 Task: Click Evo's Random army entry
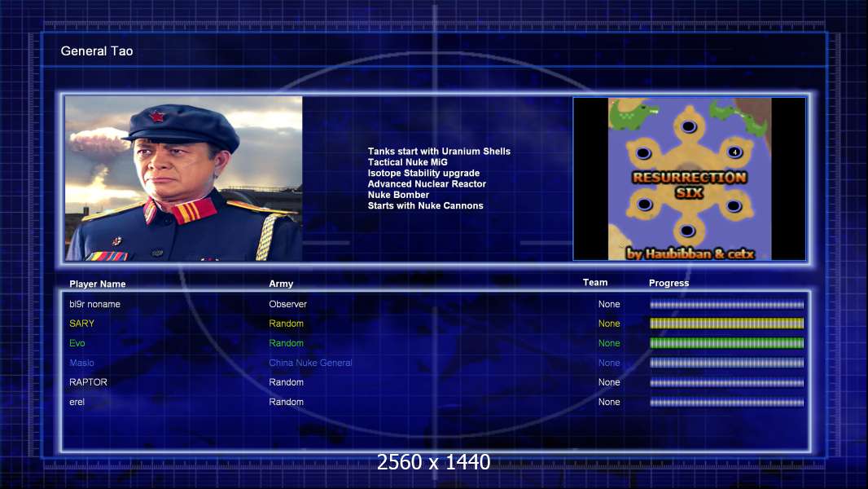pos(286,343)
